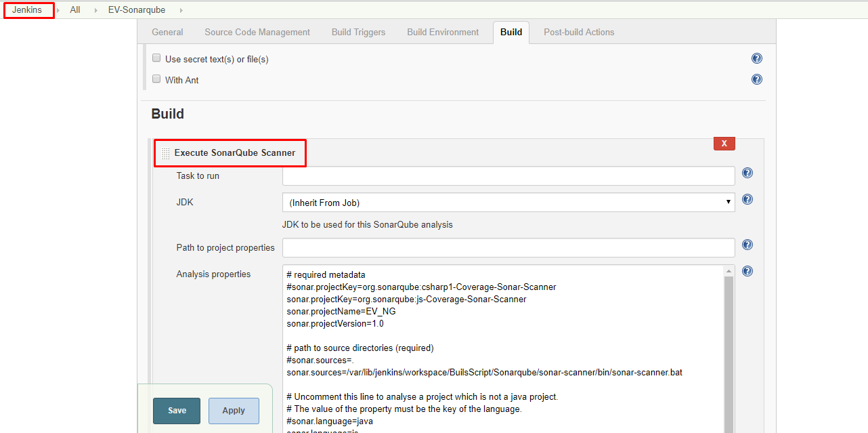Click help icon beside Task to run field
Viewport: 868px width, 433px height.
(747, 173)
